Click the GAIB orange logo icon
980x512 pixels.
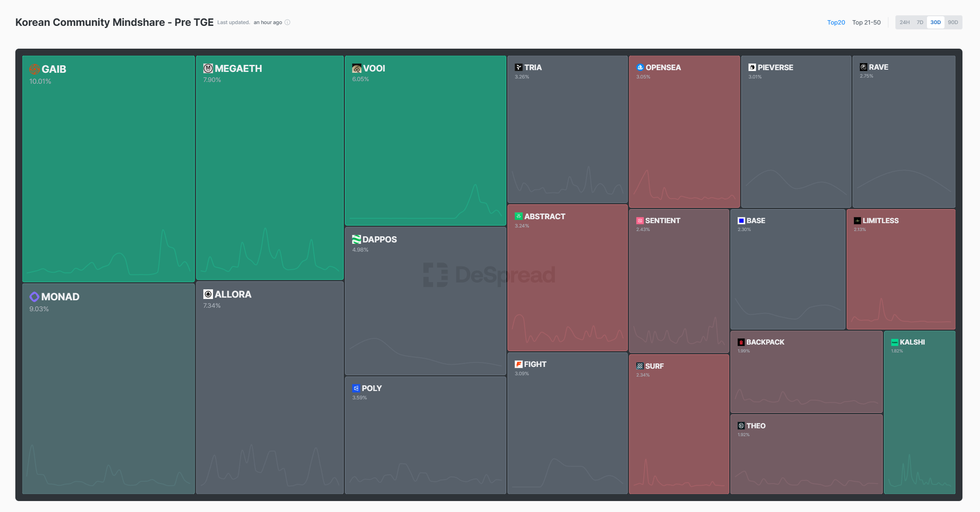(34, 69)
